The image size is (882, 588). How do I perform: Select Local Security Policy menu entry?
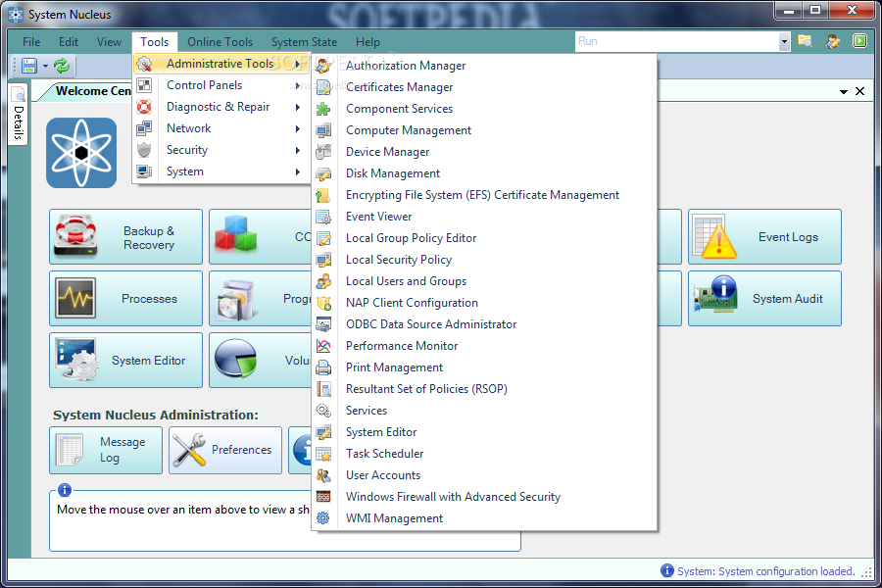click(484, 260)
